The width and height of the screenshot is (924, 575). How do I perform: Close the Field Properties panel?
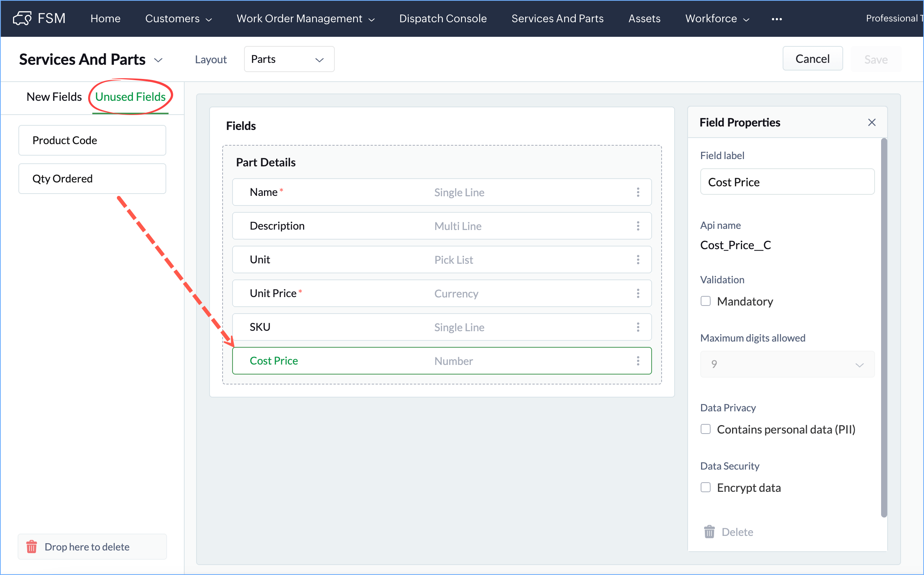[872, 122]
